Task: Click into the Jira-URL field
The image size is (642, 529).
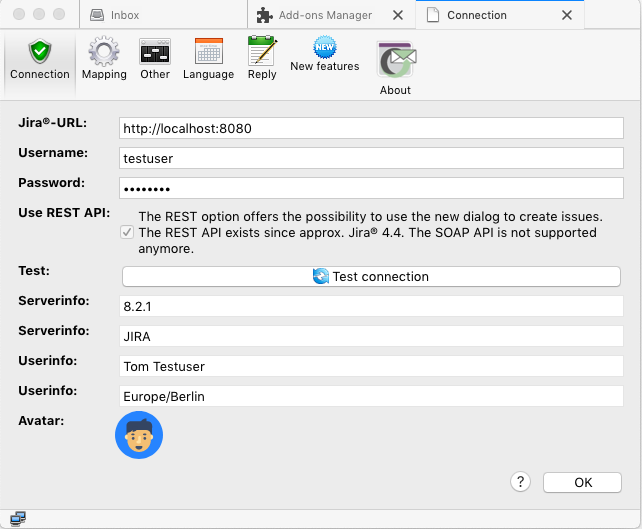Action: coord(371,128)
